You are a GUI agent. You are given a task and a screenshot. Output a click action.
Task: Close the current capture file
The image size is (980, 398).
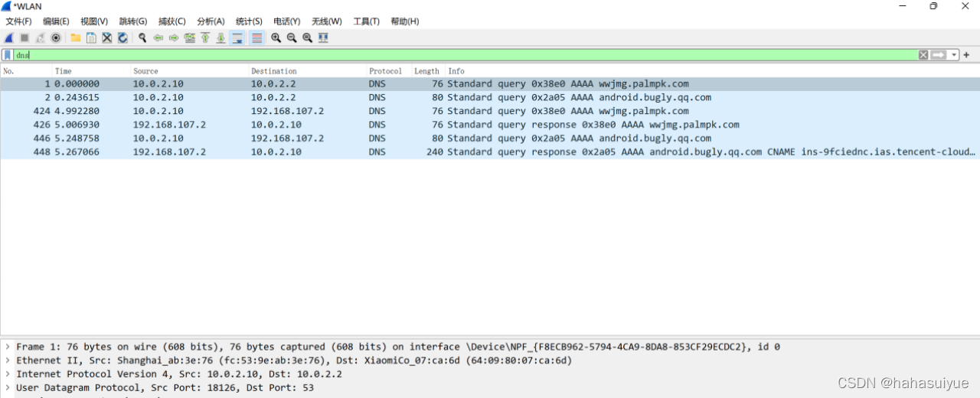coord(107,38)
